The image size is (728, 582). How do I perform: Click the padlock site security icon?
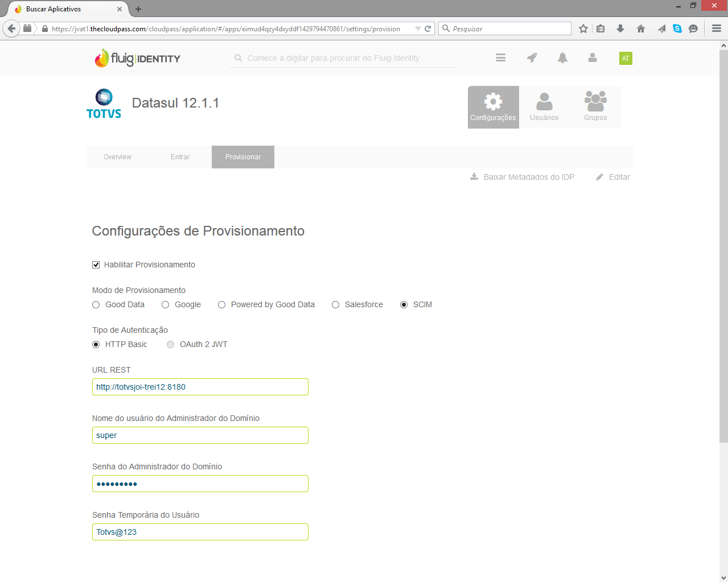45,28
